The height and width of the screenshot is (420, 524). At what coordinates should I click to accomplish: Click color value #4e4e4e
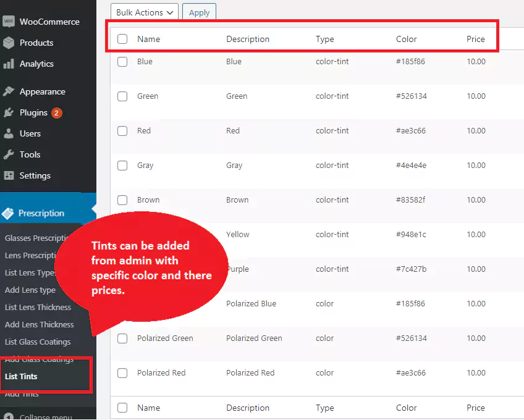411,166
